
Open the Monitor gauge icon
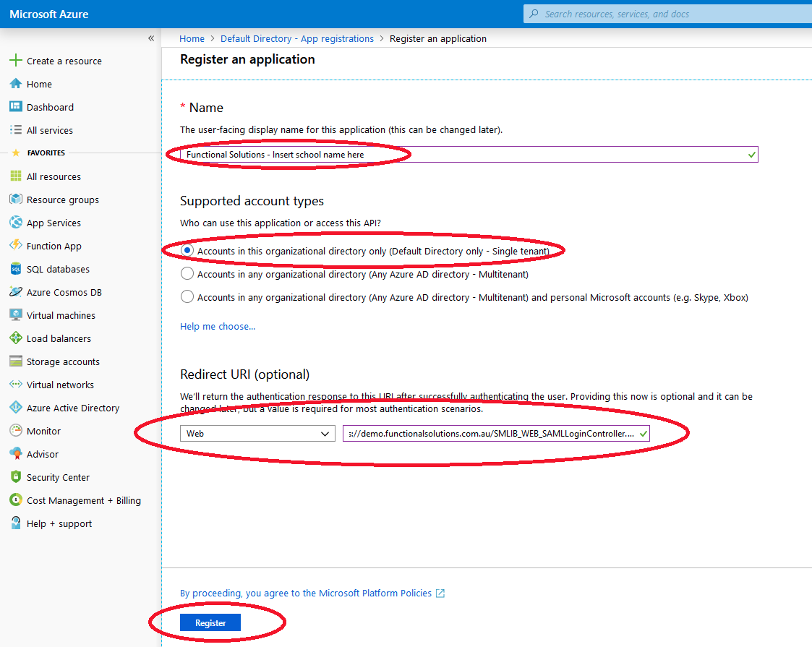(16, 431)
